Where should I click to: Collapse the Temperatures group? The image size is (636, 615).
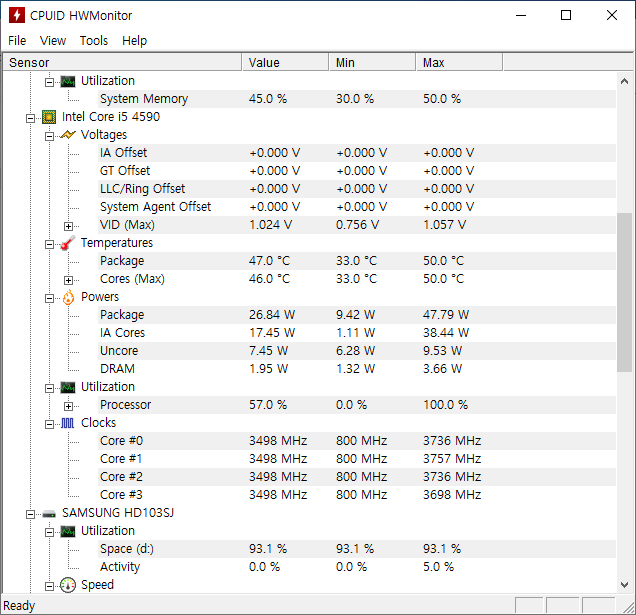pyautogui.click(x=49, y=244)
